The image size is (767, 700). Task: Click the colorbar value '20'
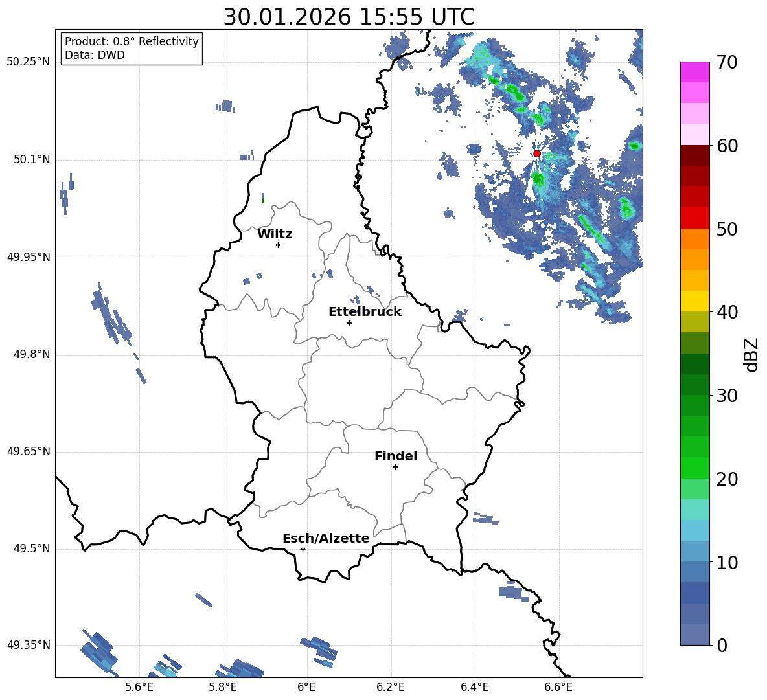point(726,479)
